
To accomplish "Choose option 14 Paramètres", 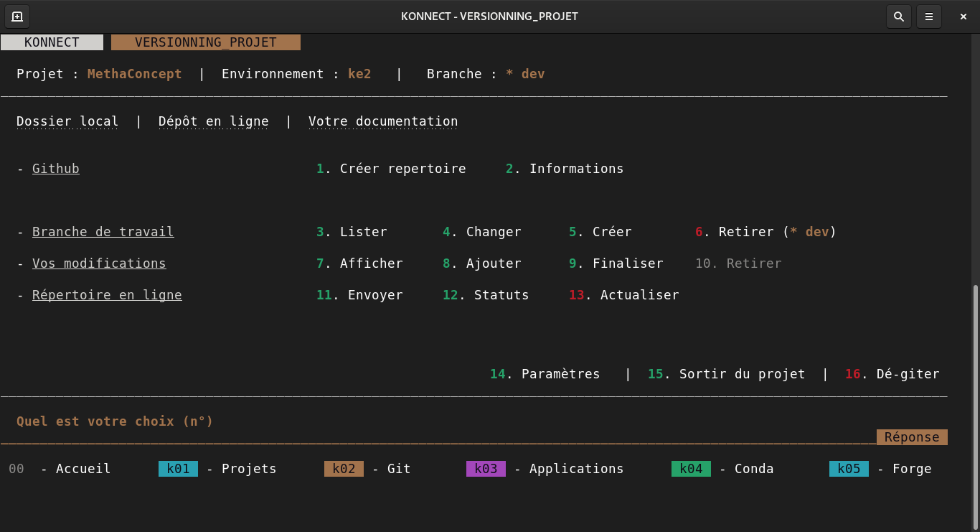I will coord(545,374).
